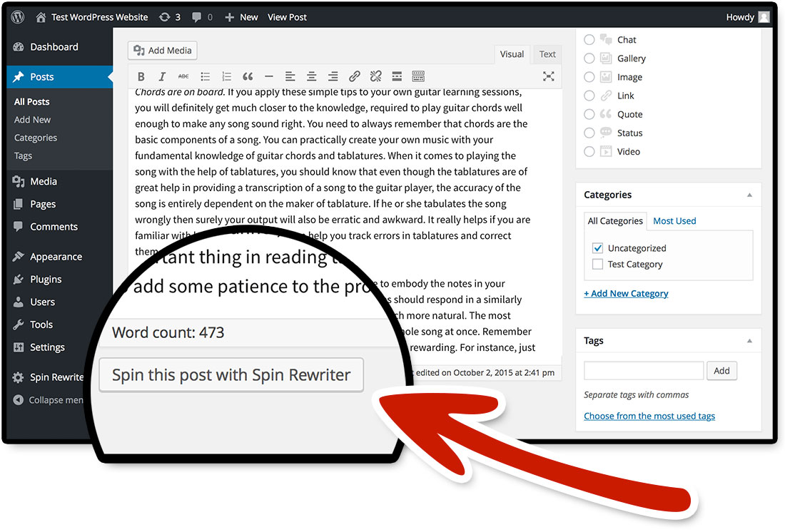Open the Howdy user account menu
This screenshot has width=785, height=532.
(747, 17)
